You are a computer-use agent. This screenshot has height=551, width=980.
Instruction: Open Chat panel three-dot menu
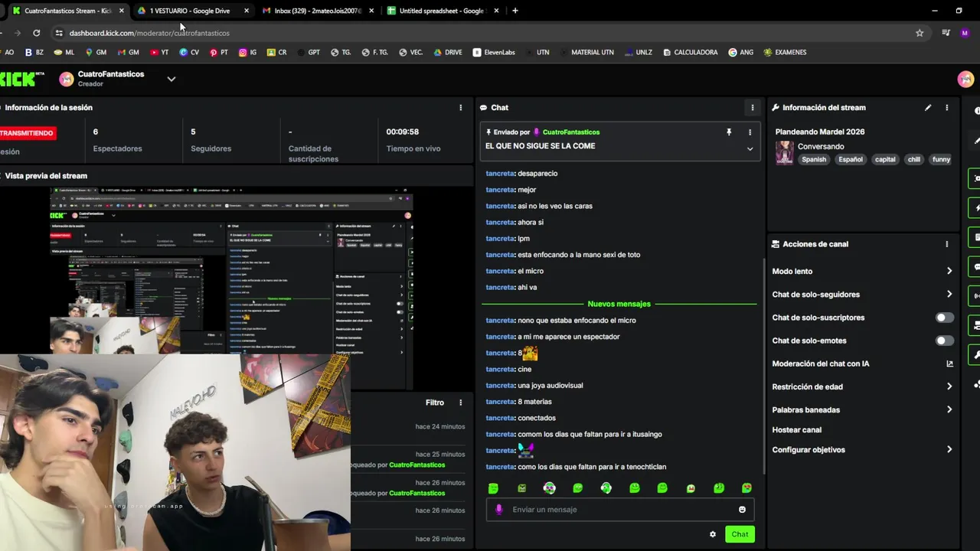click(752, 108)
